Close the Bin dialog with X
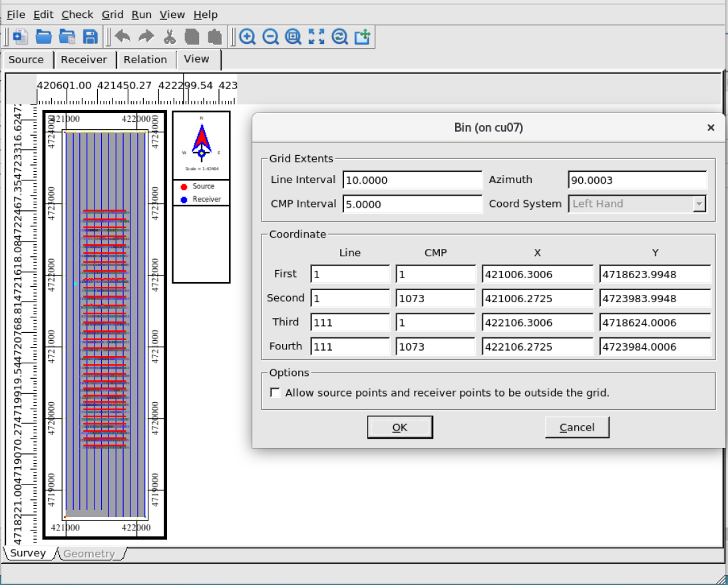Viewport: 728px width, 585px height. tap(711, 128)
